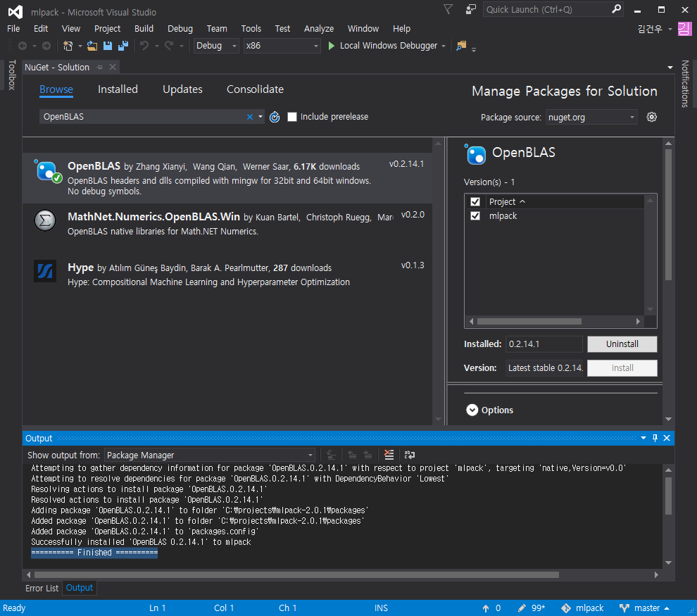This screenshot has width=697, height=616.
Task: Toggle word wrap in Output window
Action: 409,455
